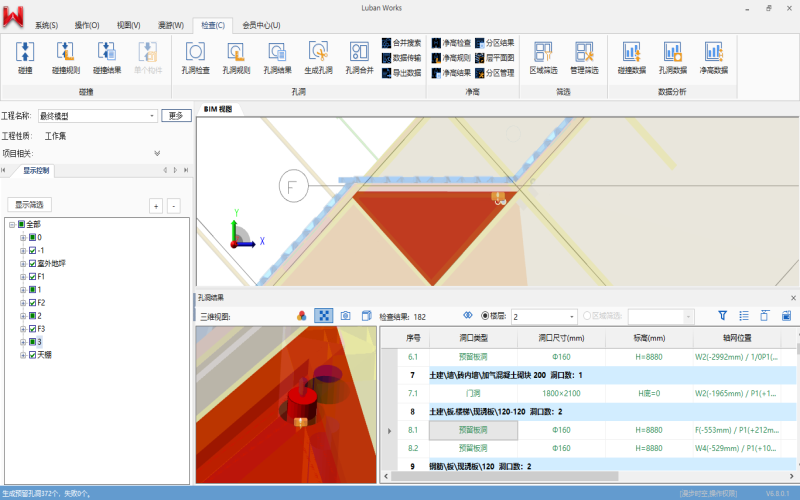The image size is (800, 500).
Task: Click 数据传输 data transfer
Action: click(x=402, y=58)
